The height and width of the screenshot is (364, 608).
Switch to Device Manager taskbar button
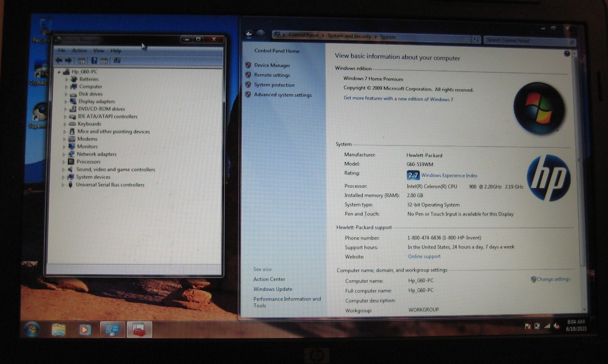[139, 329]
